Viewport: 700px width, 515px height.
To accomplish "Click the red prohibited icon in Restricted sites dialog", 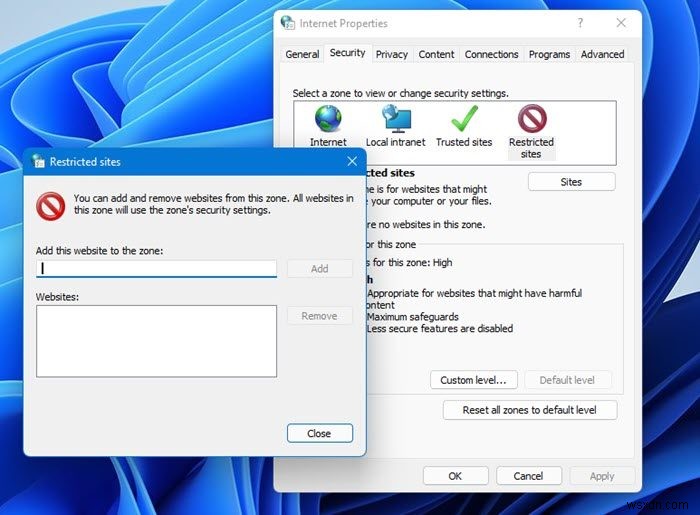I will pyautogui.click(x=50, y=206).
